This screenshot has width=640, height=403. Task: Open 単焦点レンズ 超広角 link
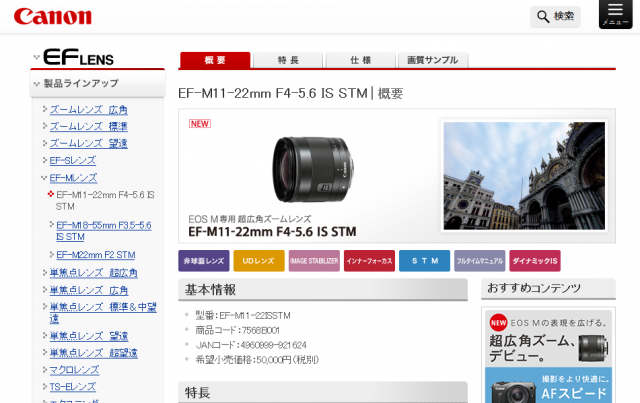tap(93, 273)
